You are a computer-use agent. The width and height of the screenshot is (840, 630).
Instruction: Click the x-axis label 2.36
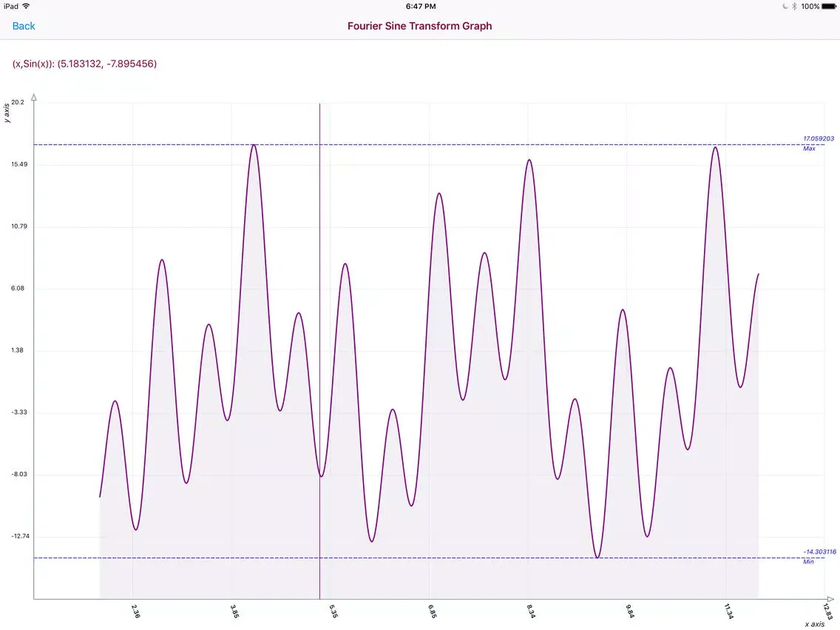[x=135, y=612]
